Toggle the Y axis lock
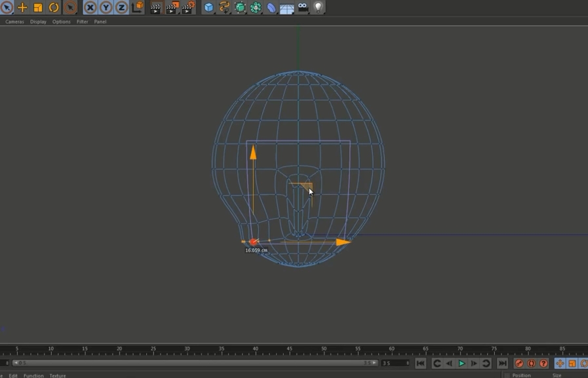This screenshot has height=378, width=588. pyautogui.click(x=106, y=7)
